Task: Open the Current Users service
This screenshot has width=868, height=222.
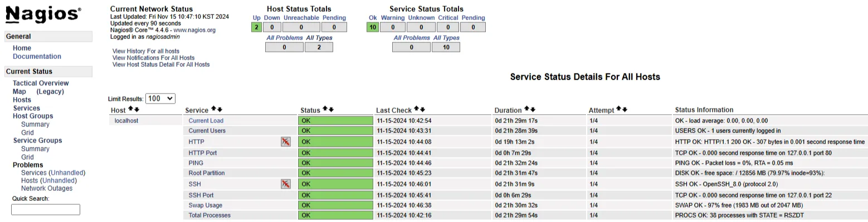Action: pyautogui.click(x=207, y=131)
